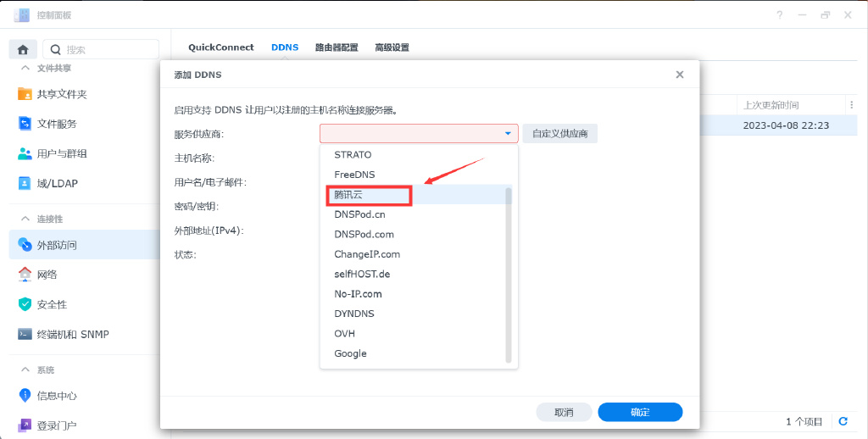Select DNSPod.com from the provider list
The height and width of the screenshot is (439, 868).
[x=415, y=234]
